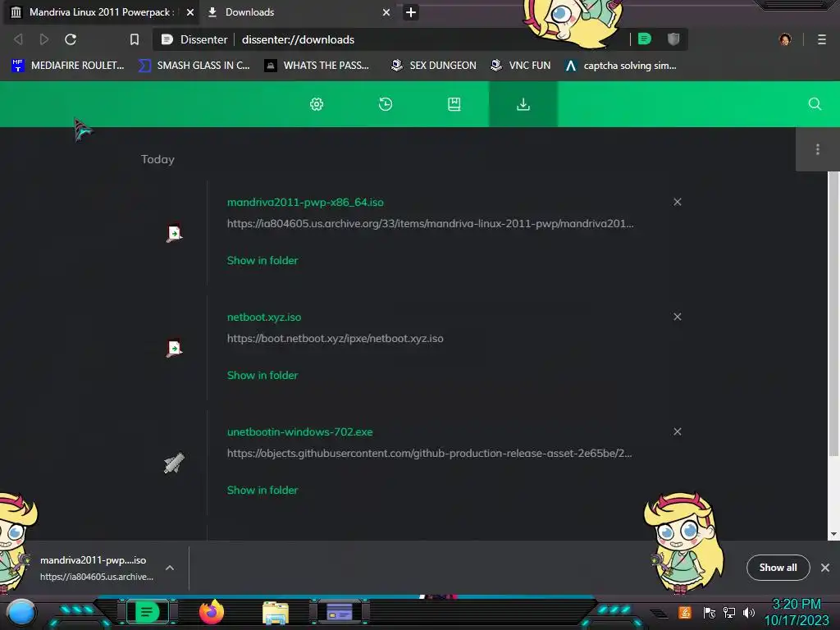Open the mandriva2011-pwp-x86_64.iso file link

305,203
